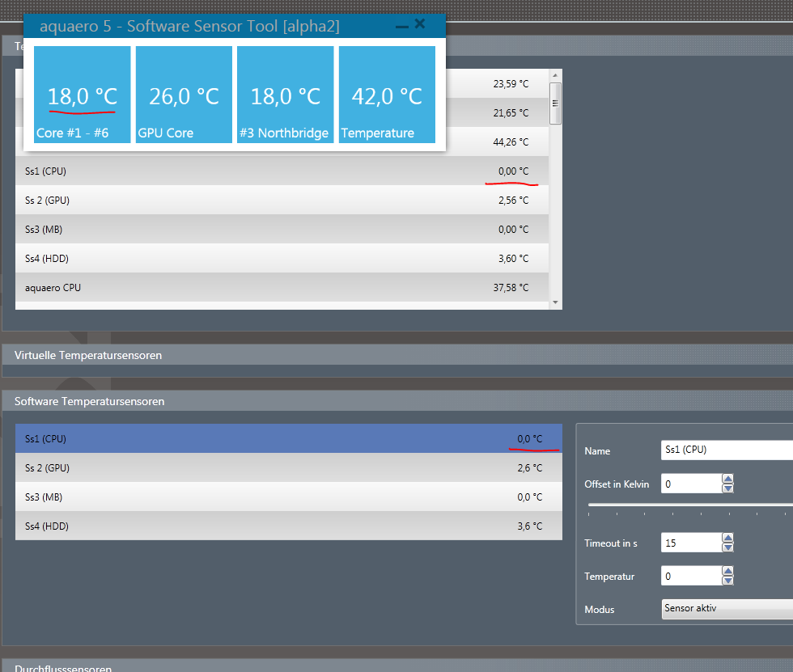Click the Timeout in s field
This screenshot has width=793, height=672.
691,543
